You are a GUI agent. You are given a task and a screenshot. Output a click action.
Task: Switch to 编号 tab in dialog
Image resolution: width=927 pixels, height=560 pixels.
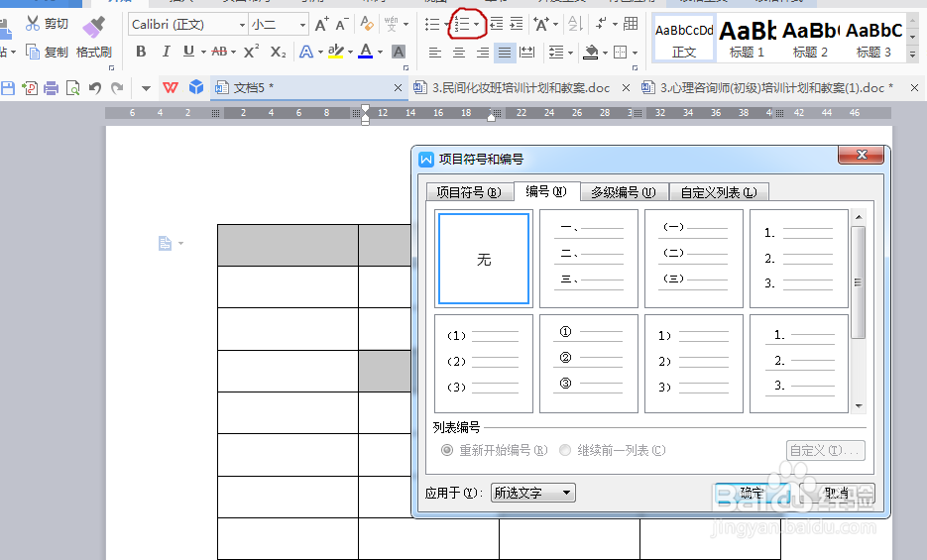point(546,191)
